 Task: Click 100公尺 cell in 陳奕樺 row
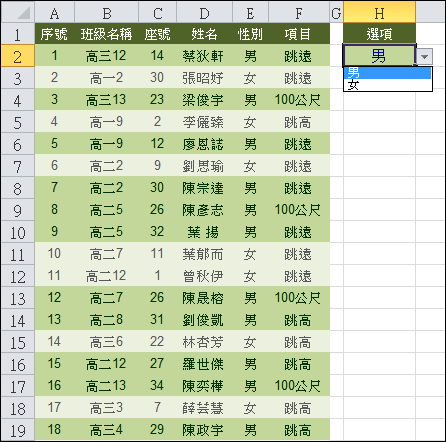click(299, 386)
